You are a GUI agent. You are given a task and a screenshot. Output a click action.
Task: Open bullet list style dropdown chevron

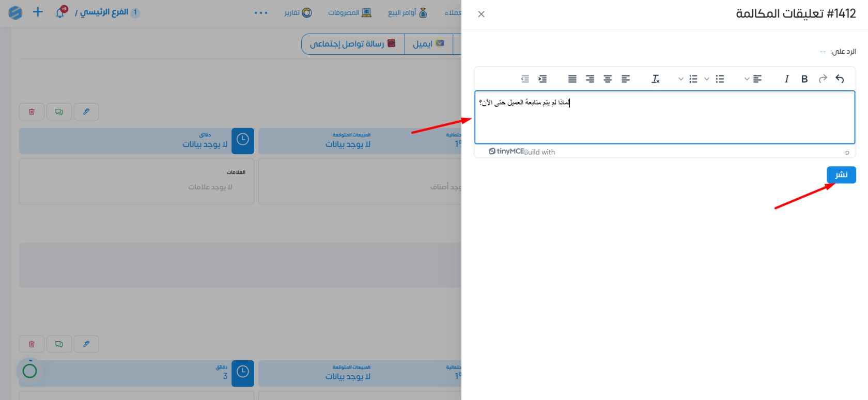[x=707, y=79]
